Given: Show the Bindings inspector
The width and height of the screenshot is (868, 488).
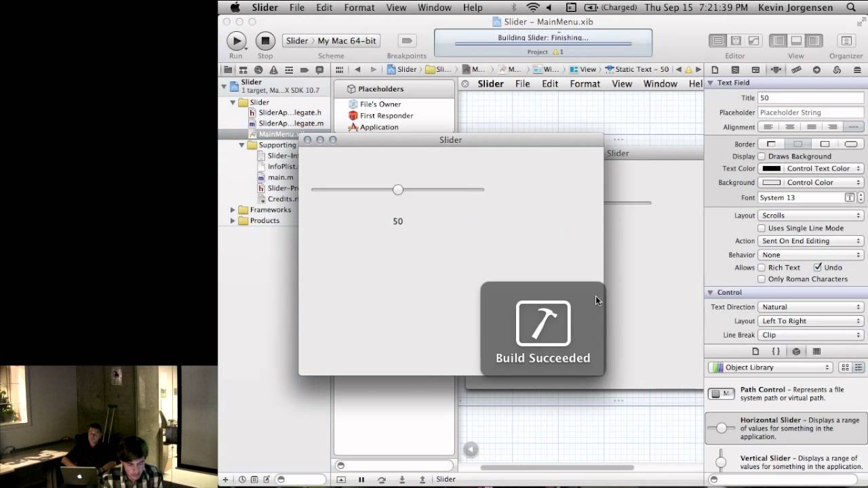Looking at the screenshot, I should 837,70.
